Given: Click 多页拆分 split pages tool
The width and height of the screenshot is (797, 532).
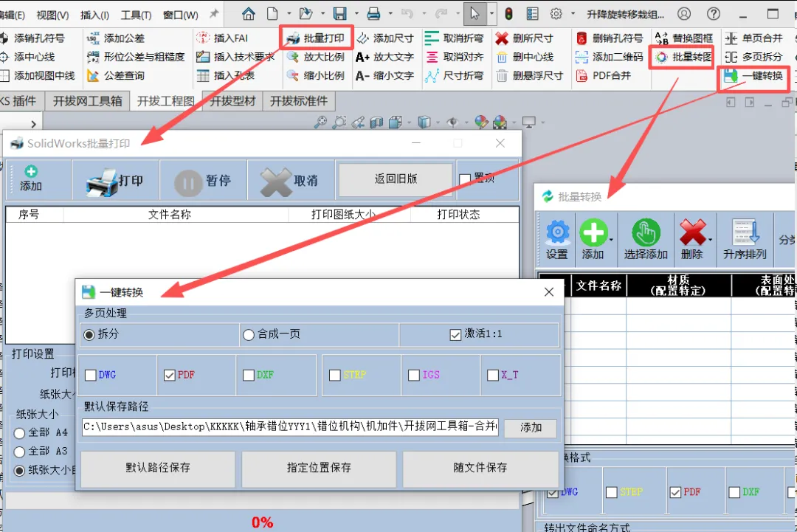Looking at the screenshot, I should tap(753, 57).
